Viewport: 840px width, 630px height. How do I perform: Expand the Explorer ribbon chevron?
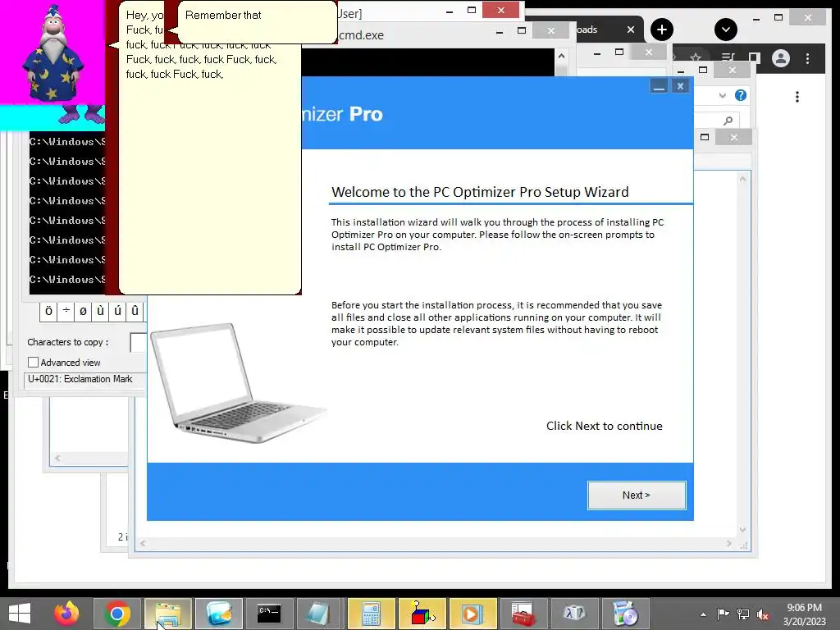click(x=722, y=95)
